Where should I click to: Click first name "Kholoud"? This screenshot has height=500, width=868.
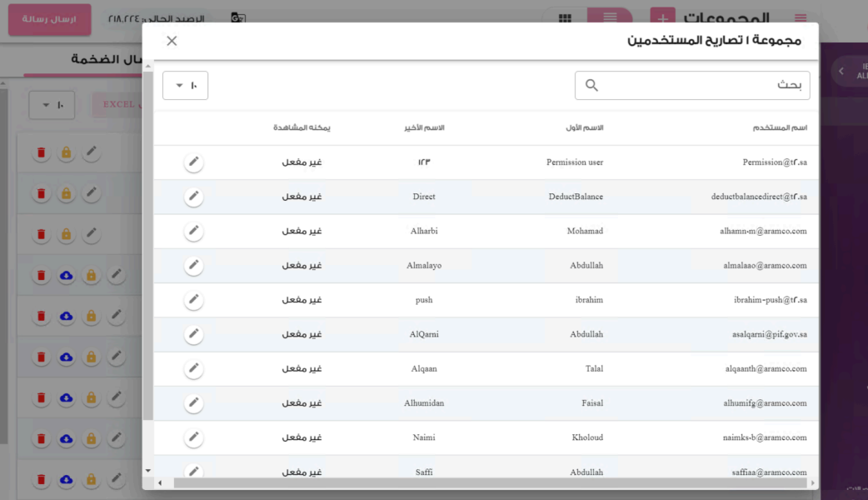click(587, 437)
